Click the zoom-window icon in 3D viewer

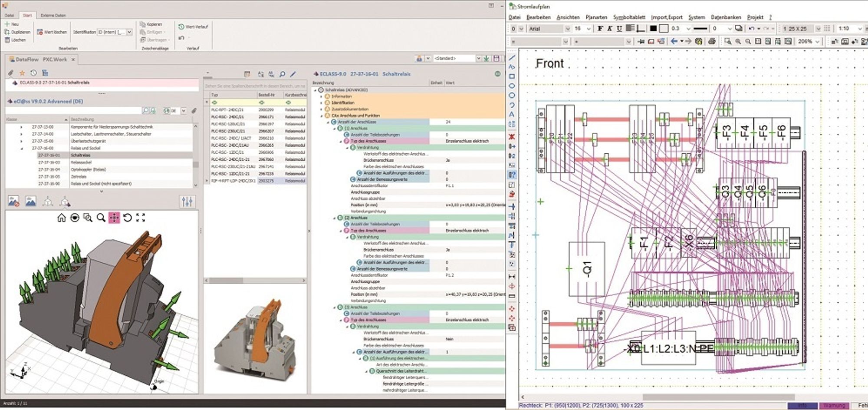88,218
